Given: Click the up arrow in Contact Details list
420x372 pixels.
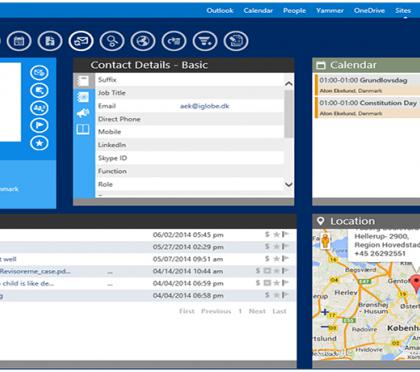Looking at the screenshot, I should (x=289, y=84).
